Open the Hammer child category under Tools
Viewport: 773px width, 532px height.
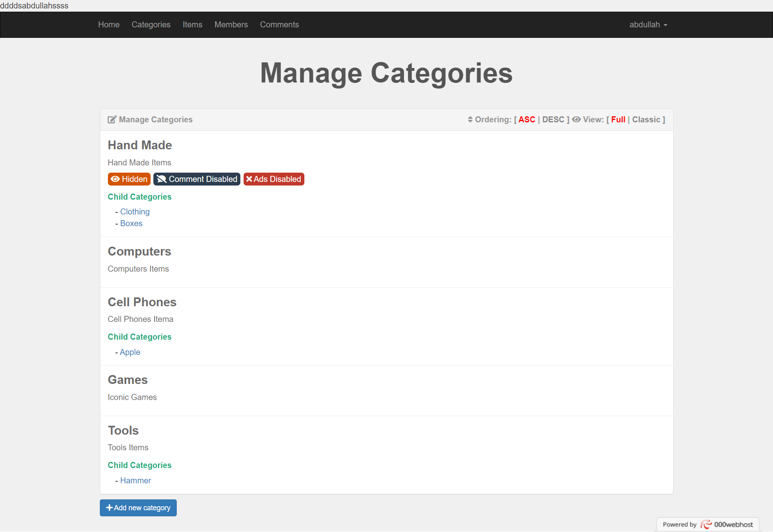[x=136, y=480]
